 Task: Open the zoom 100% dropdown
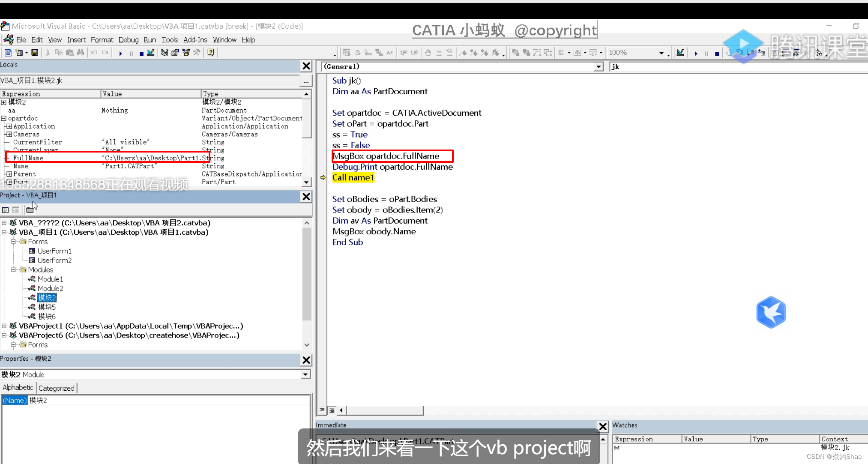point(661,53)
